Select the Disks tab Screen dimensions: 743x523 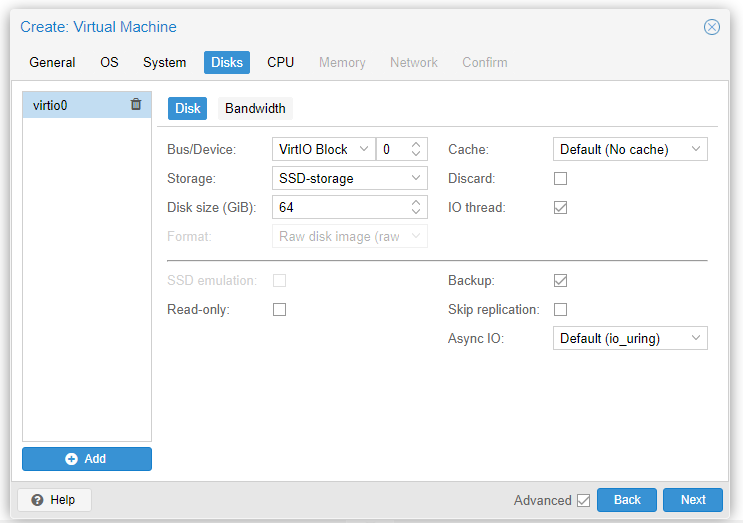[227, 63]
